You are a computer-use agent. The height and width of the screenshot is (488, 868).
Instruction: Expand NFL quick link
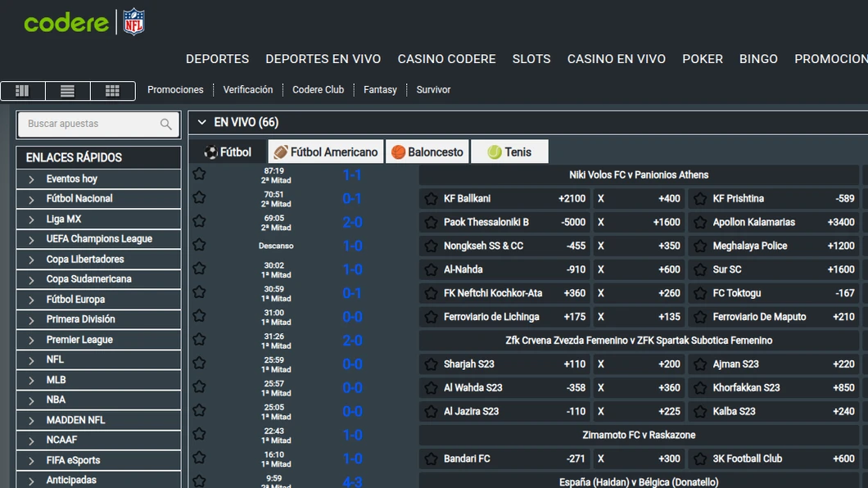coord(98,359)
